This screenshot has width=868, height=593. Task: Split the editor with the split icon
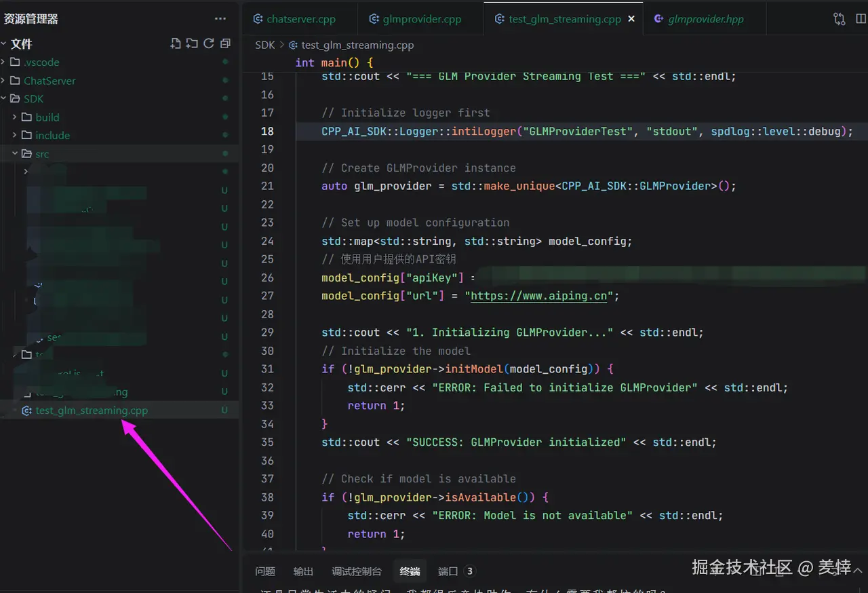click(x=861, y=19)
